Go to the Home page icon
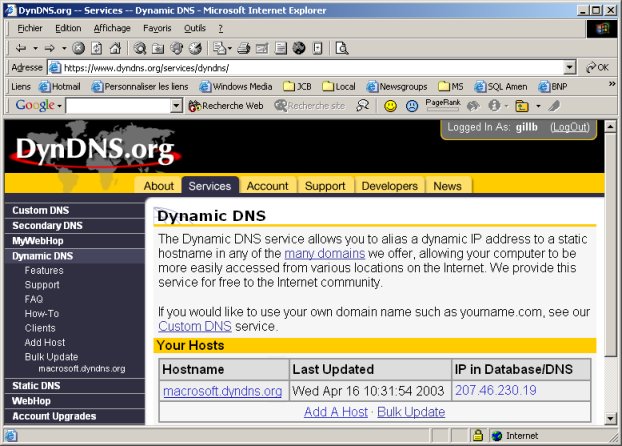 [115, 48]
